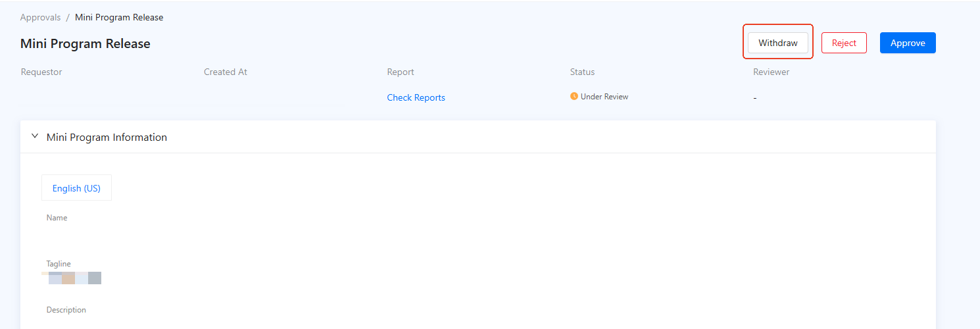Open the Check Reports link
The height and width of the screenshot is (329, 980).
pos(416,97)
